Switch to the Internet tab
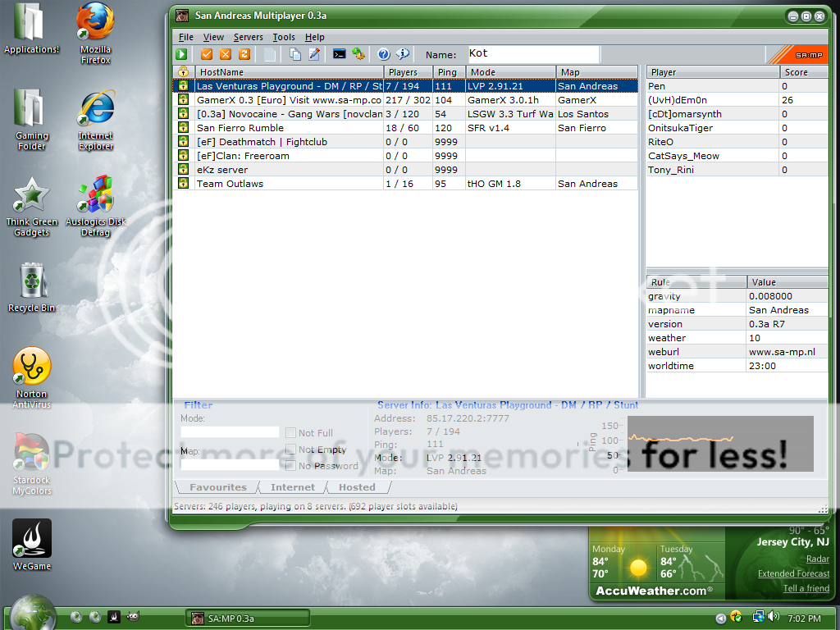 coord(294,486)
